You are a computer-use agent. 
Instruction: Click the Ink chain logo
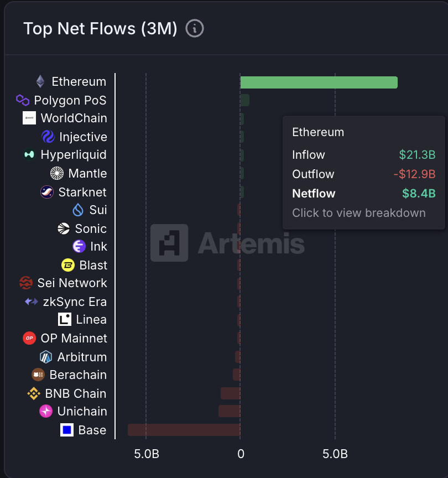[x=79, y=246]
